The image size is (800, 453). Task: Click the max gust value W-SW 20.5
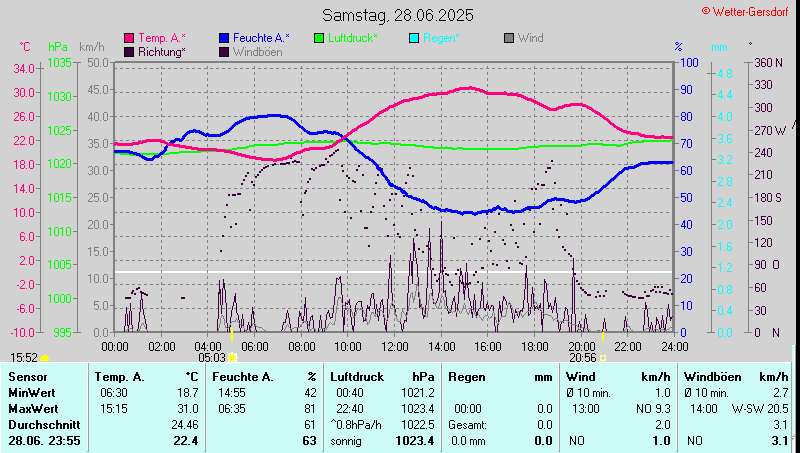[760, 409]
